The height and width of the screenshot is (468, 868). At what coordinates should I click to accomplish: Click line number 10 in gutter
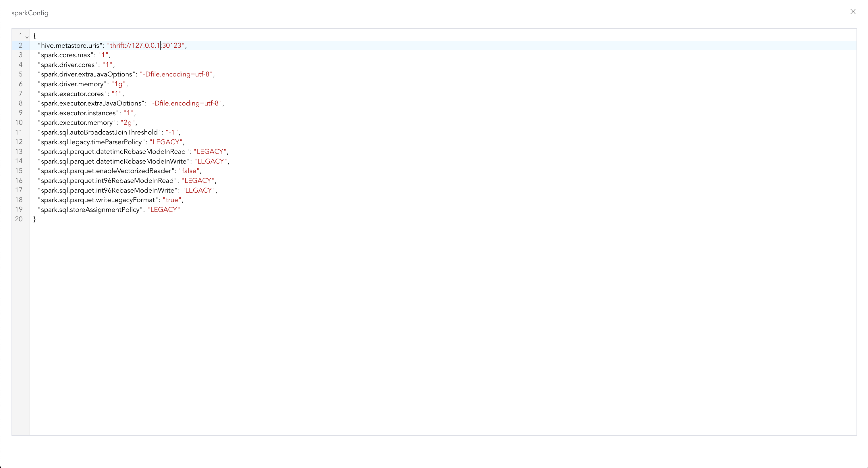[19, 123]
